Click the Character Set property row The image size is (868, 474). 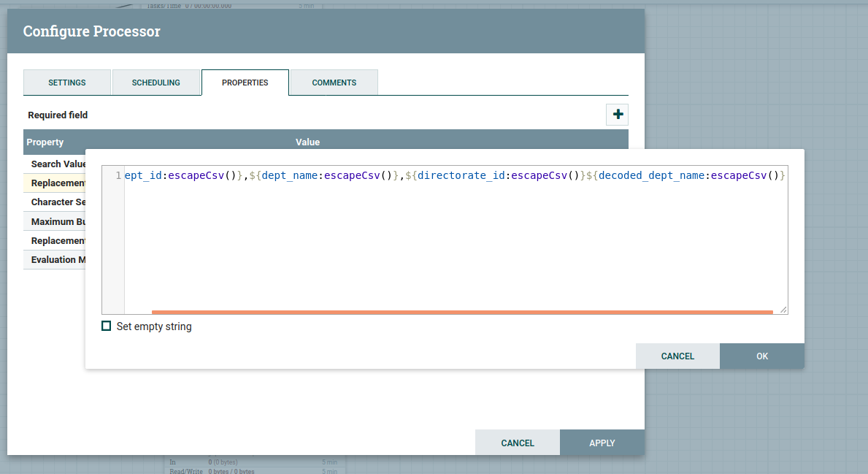[x=57, y=202]
